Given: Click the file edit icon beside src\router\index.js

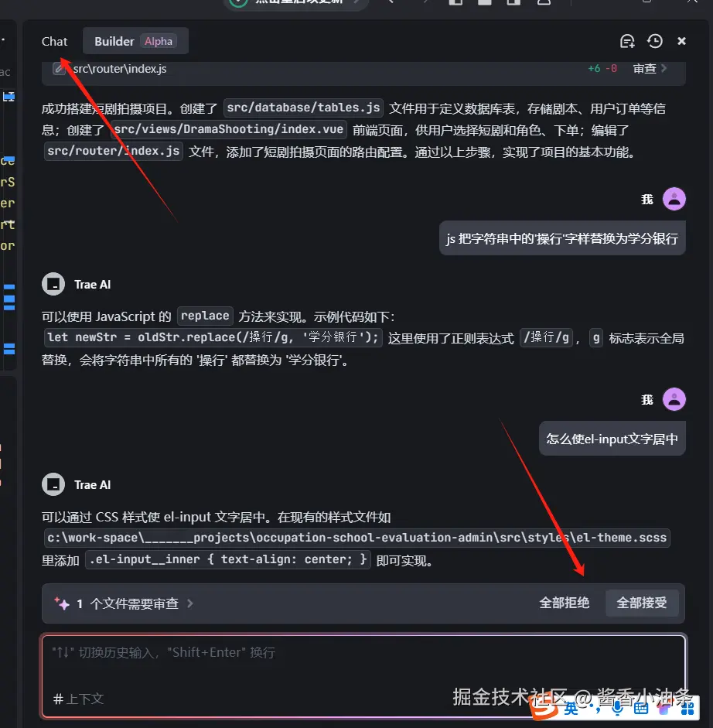Looking at the screenshot, I should [59, 69].
